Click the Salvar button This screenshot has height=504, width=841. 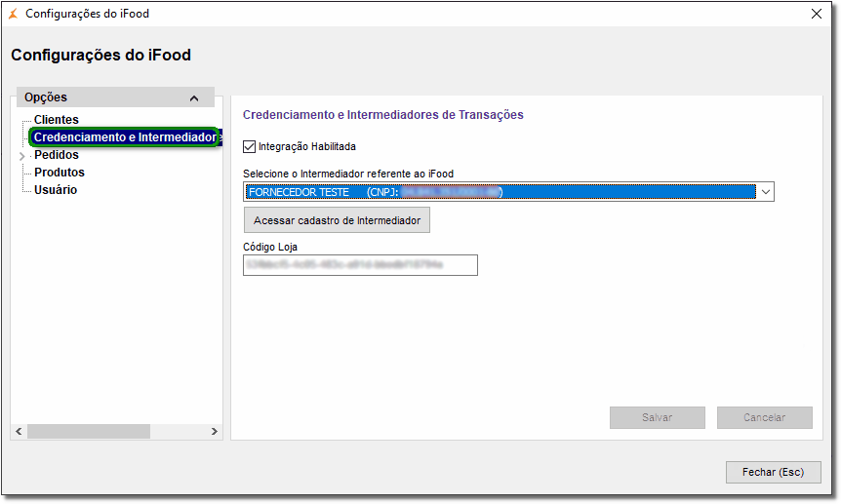pos(657,417)
